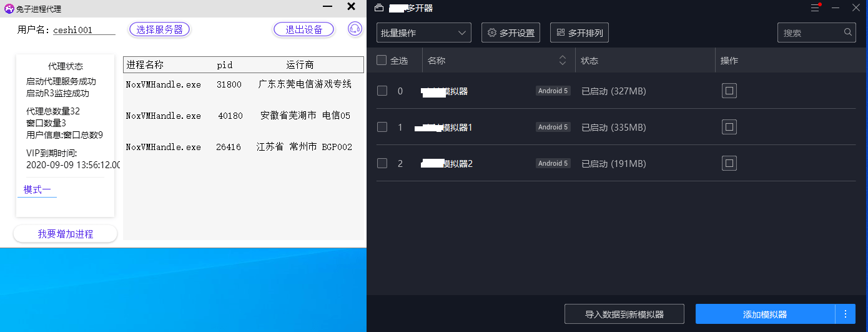Screen dimensions: 868x332
Task: Click the username field ceshi001
Action: click(84, 29)
